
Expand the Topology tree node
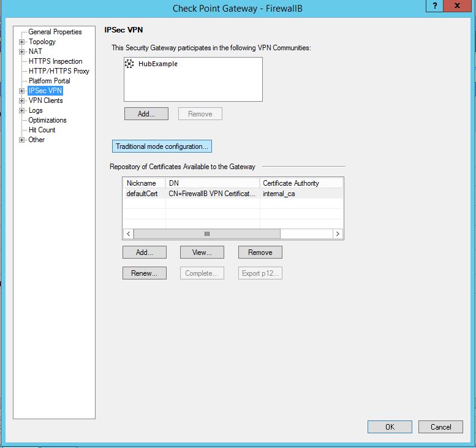[21, 42]
